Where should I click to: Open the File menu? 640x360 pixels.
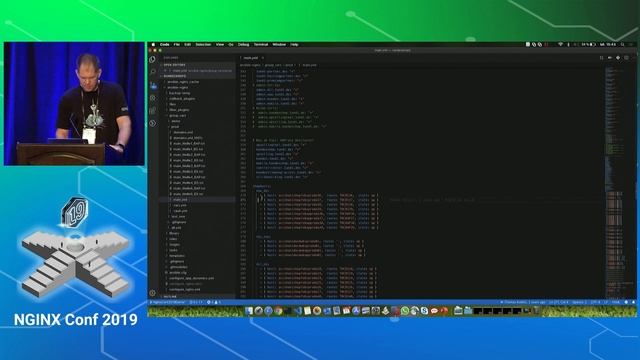coord(177,44)
